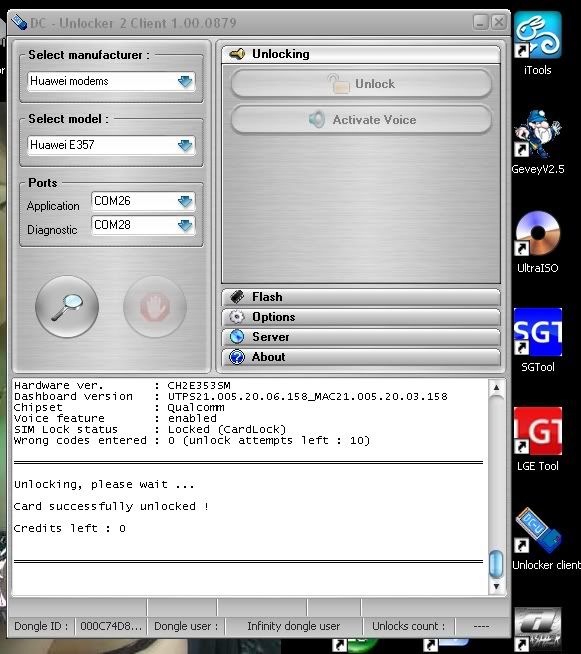Click the log scrollbar thumb

click(x=496, y=564)
